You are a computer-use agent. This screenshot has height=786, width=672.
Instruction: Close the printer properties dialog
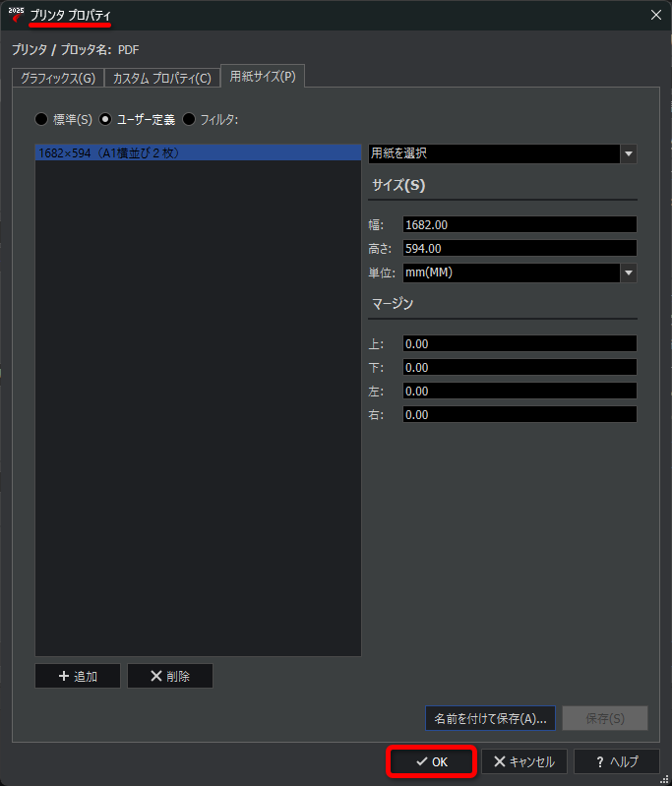(x=656, y=15)
